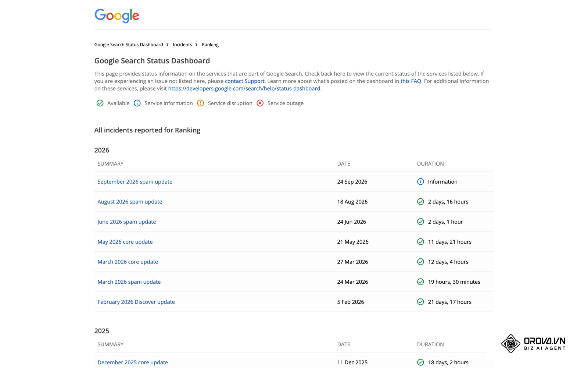Click the green check icon beside 11 days, 21 hours

421,242
